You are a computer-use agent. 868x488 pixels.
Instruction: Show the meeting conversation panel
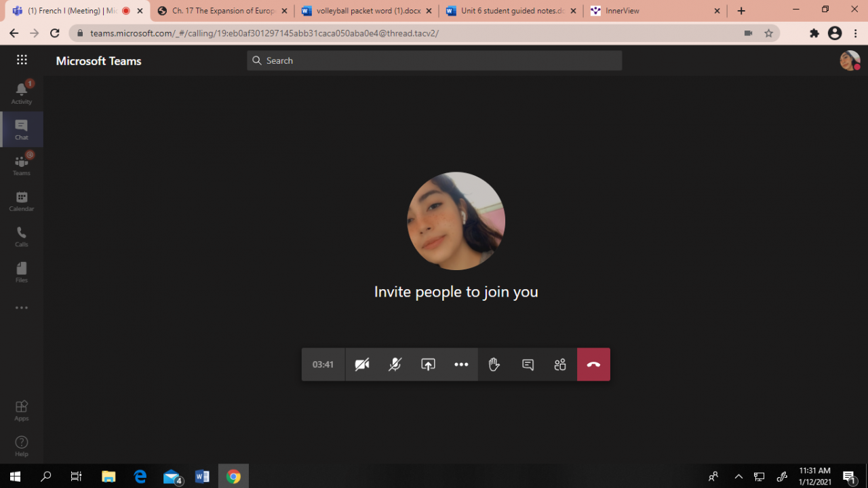point(528,364)
